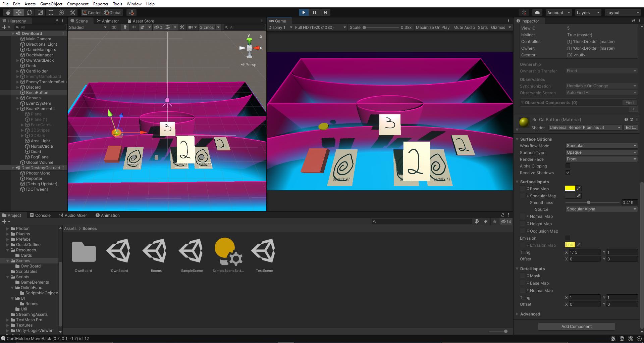644x343 pixels.
Task: Click the Play button
Action: point(304,12)
